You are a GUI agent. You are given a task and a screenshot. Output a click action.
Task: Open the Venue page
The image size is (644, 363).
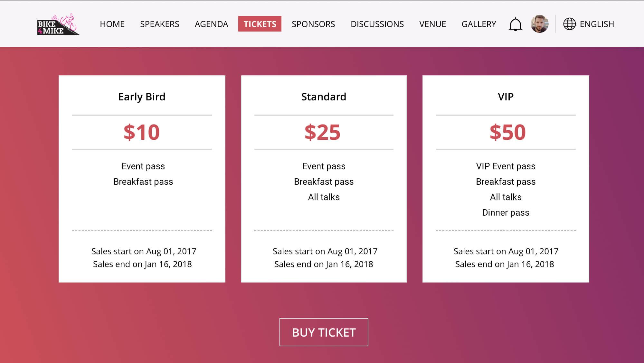pyautogui.click(x=432, y=24)
